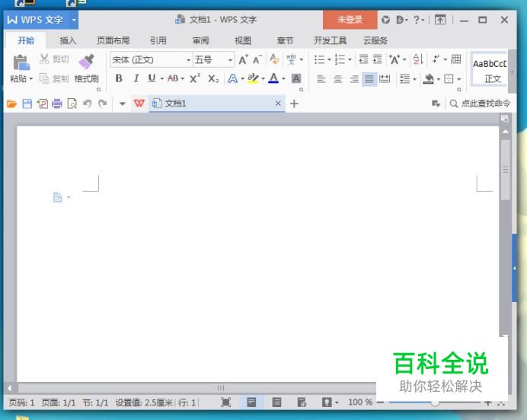Expand the Paste options arrow
Image resolution: width=527 pixels, height=420 pixels.
[x=31, y=79]
